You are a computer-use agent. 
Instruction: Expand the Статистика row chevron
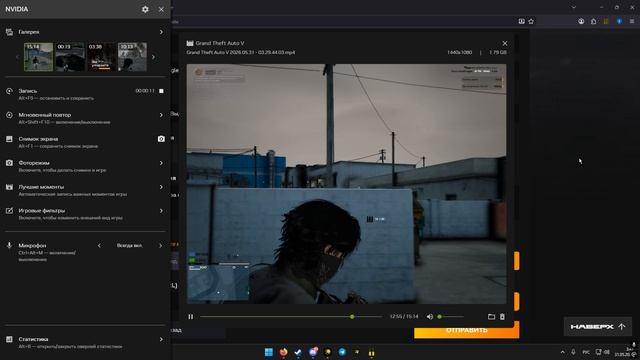point(161,339)
